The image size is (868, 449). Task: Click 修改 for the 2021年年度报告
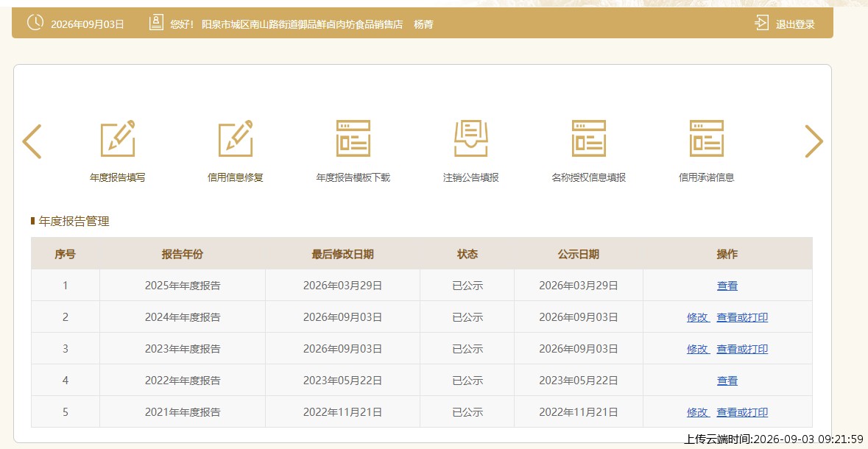[697, 412]
